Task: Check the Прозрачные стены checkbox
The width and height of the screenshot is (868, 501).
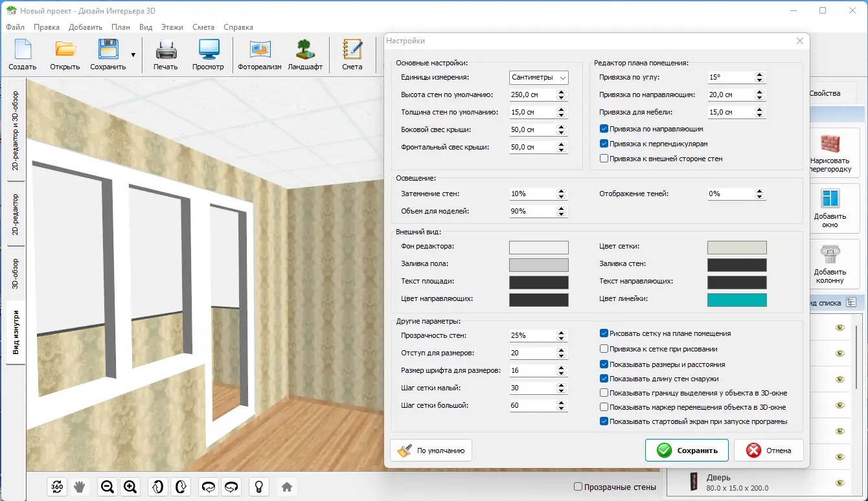Action: point(578,487)
